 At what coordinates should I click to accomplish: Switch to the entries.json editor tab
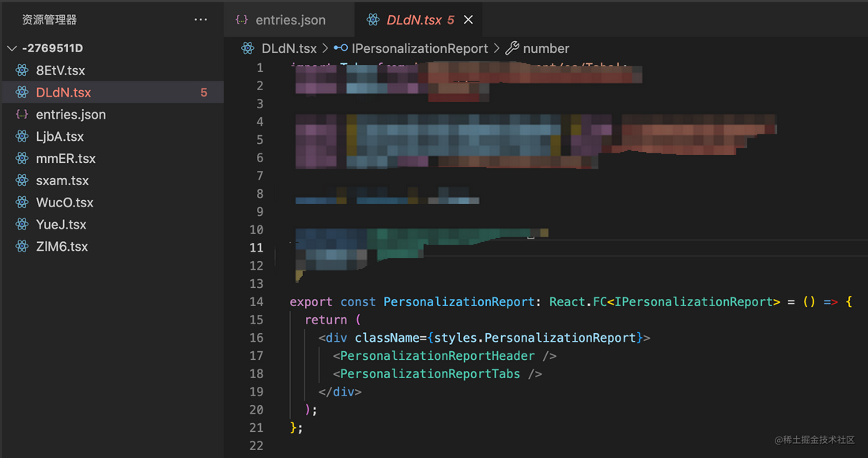coord(289,20)
